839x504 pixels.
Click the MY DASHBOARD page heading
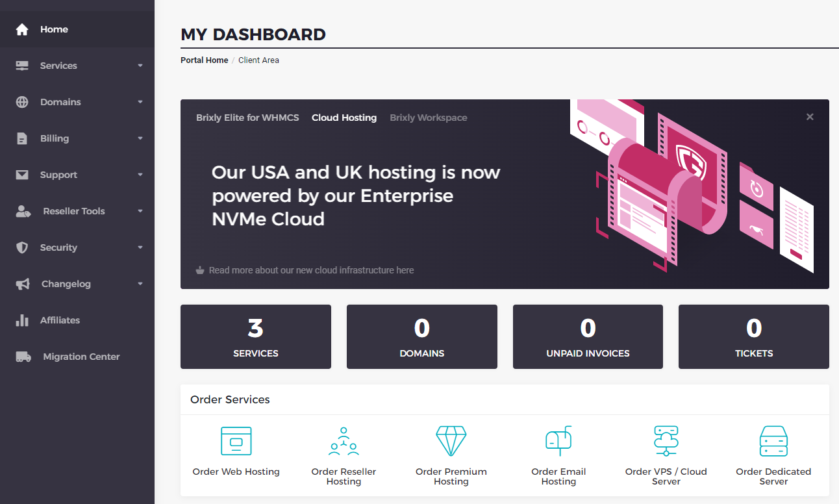(253, 34)
